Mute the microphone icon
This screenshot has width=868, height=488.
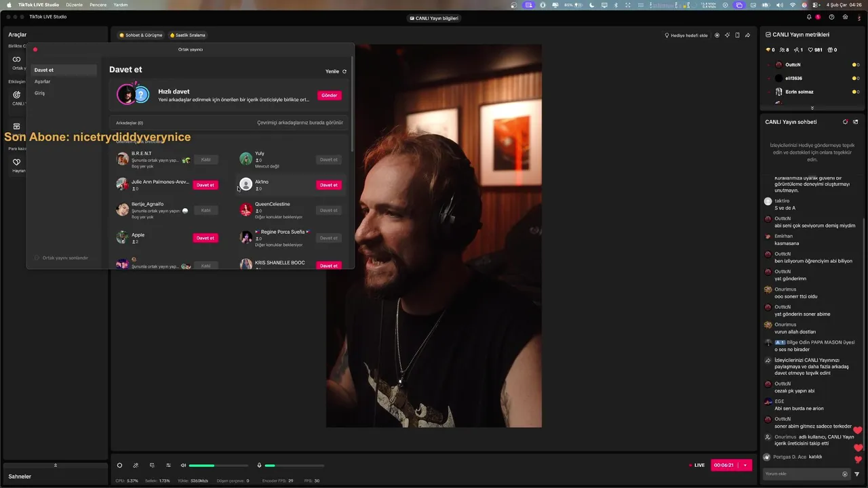point(259,465)
